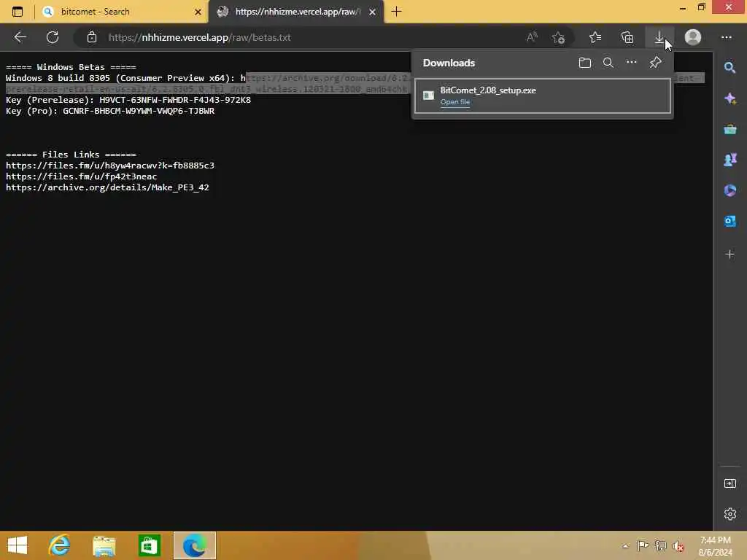Open the browser profile avatar

point(693,37)
